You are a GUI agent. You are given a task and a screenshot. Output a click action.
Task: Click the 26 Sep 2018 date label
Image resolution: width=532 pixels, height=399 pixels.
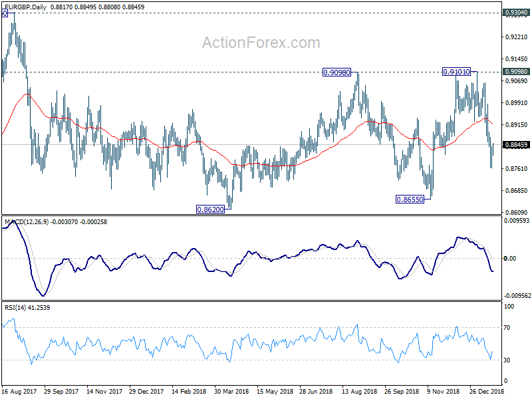click(402, 391)
